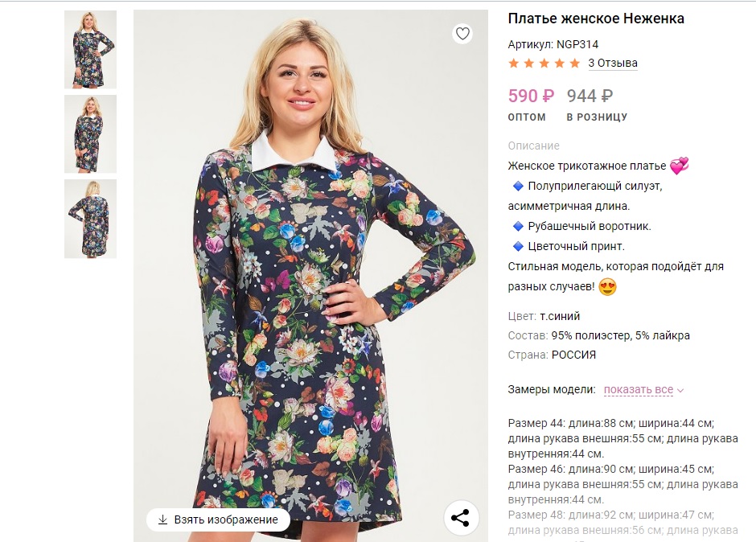Click blue diamond bullet beside "Цветочный принт"

click(x=518, y=246)
